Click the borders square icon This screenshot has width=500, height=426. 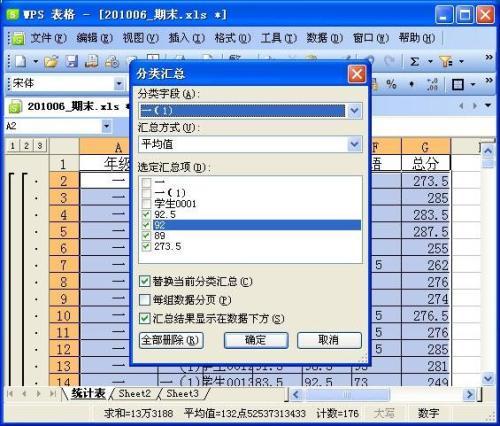coord(457,84)
